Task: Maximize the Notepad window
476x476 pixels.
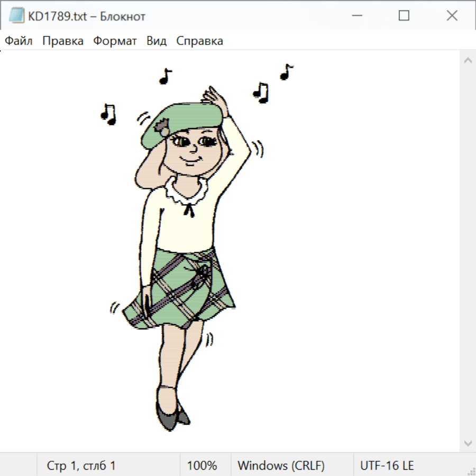Action: (x=404, y=16)
